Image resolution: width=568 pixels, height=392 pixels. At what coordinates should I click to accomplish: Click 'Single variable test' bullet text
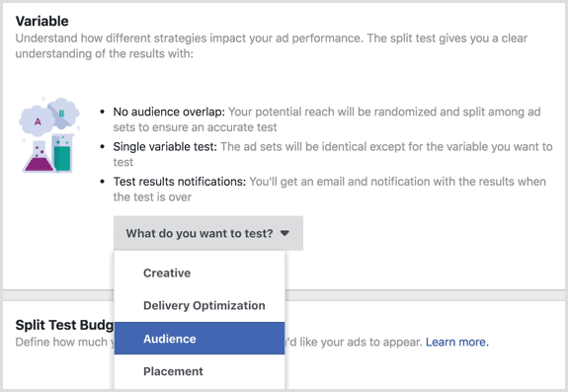pos(165,146)
